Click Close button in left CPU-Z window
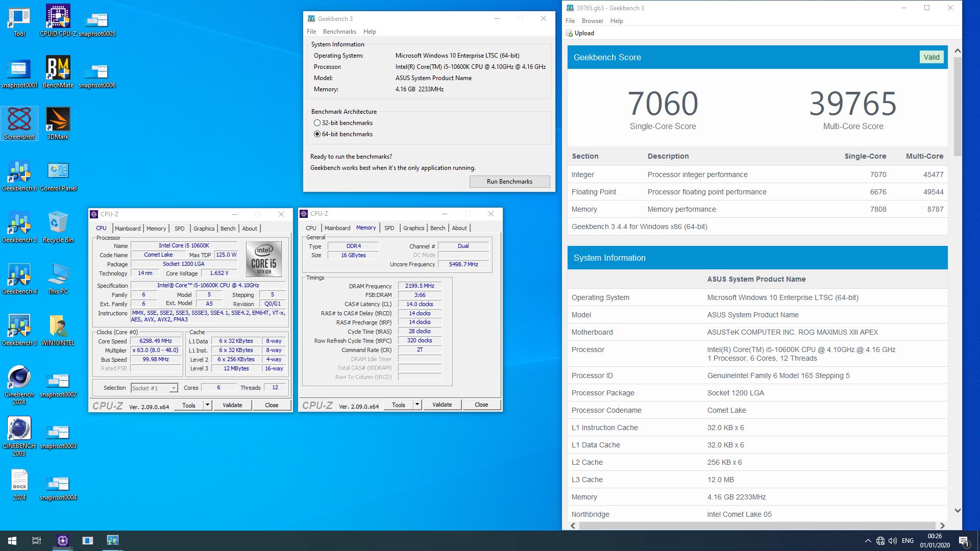This screenshot has width=980, height=551. pos(272,405)
